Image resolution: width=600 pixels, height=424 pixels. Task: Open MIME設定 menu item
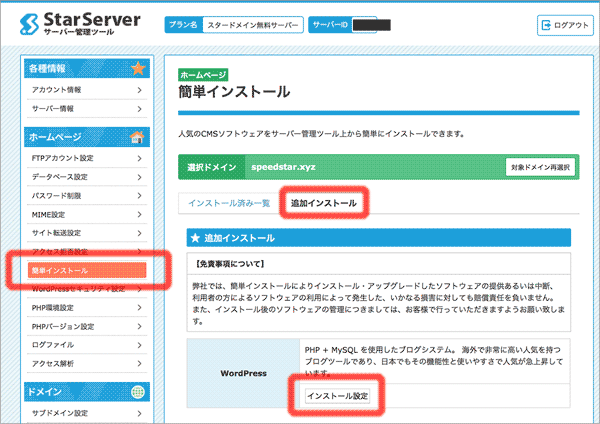[87, 214]
